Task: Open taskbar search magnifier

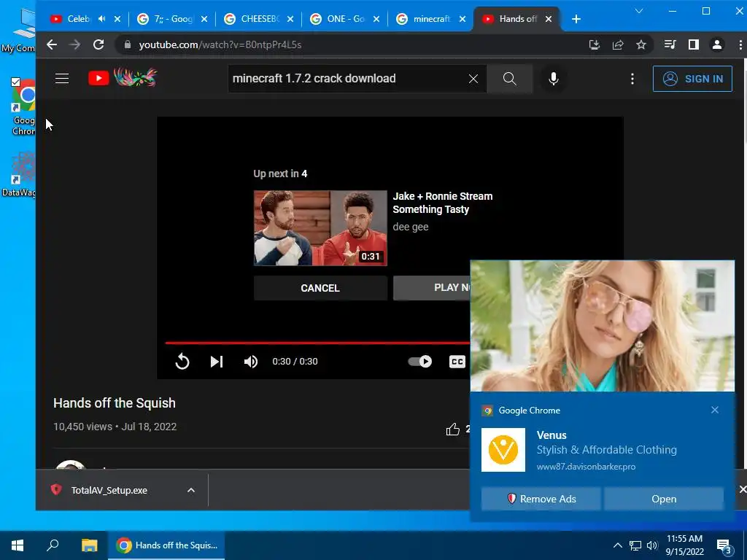Action: (x=53, y=545)
